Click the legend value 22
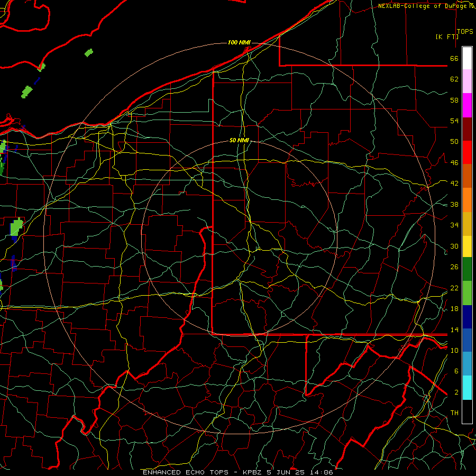 pos(454,288)
